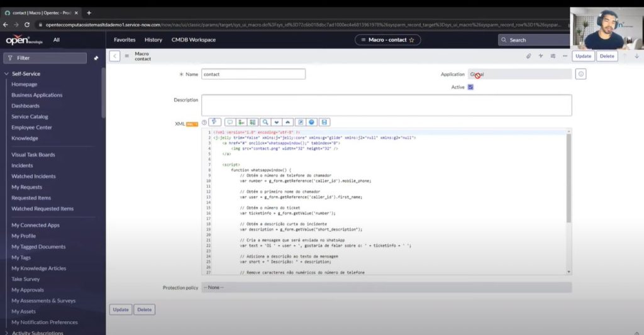Click the browser reload icon
Screen dimensions: 644x335
click(26, 25)
